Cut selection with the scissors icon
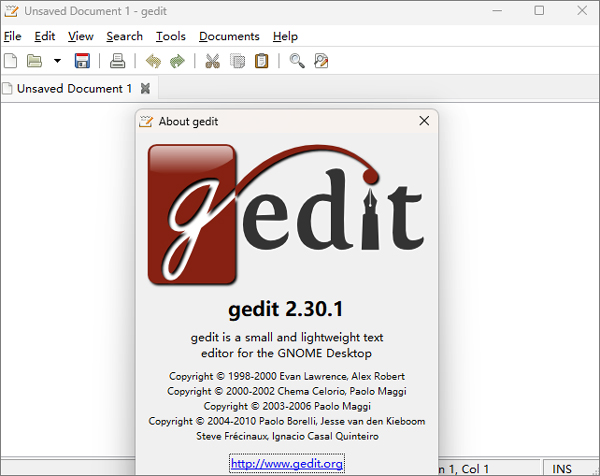The width and height of the screenshot is (600, 476). pos(213,61)
